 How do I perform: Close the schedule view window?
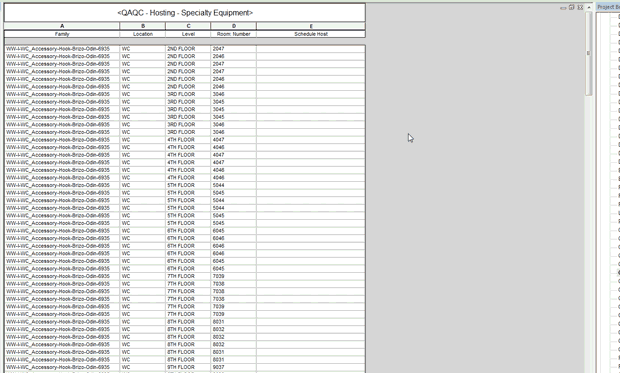click(x=580, y=8)
